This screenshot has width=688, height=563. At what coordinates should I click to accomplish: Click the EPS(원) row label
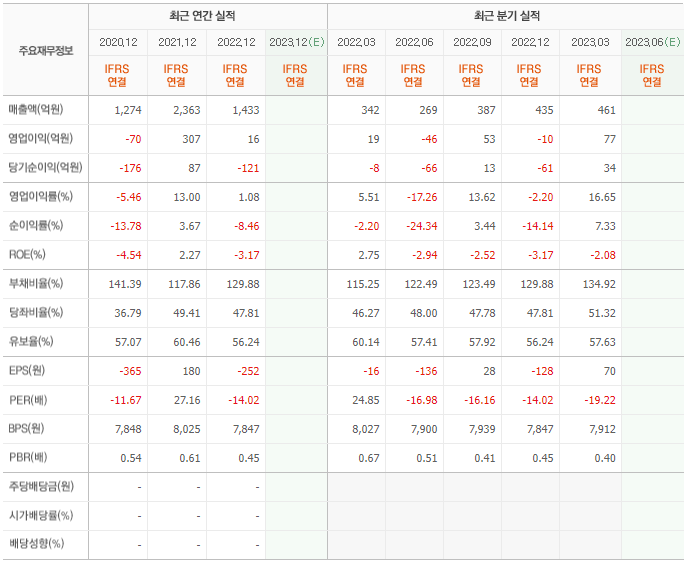coord(27,370)
